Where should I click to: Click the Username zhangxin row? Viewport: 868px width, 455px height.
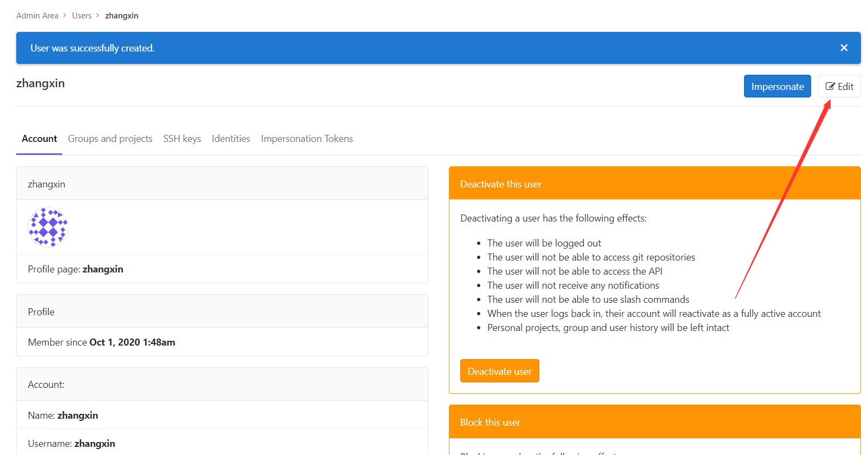pyautogui.click(x=71, y=444)
